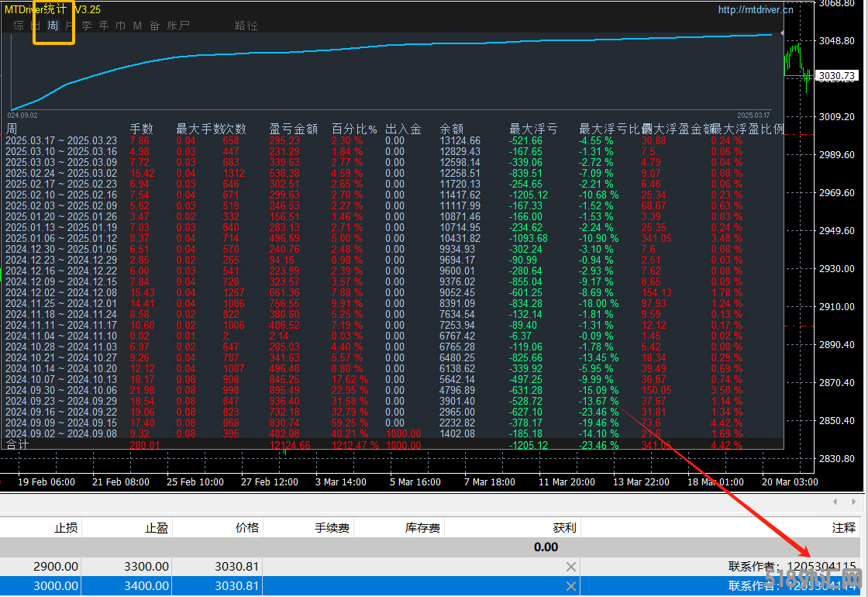Click the chart start date label 024.09.02

(x=22, y=116)
